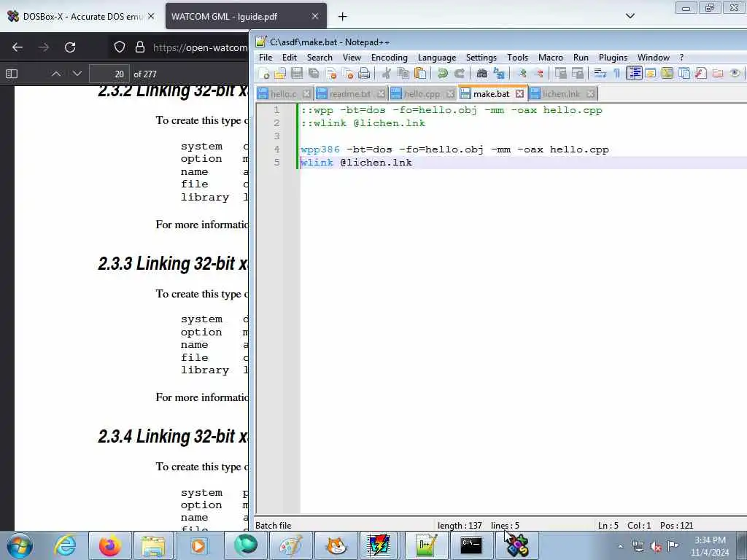Close the hello.cpp tab
Viewport: 747px width, 560px height.
tap(450, 94)
